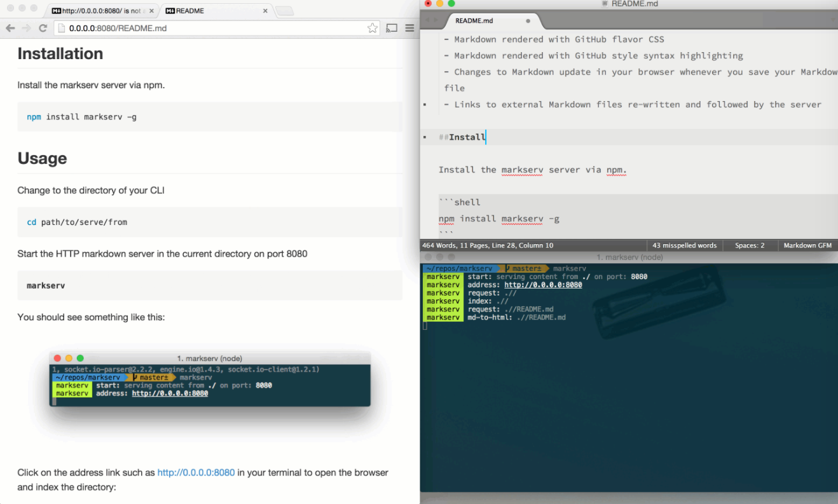The height and width of the screenshot is (504, 838).
Task: Click the next-tab arrow in Sublime's tab bar
Action: click(x=437, y=21)
